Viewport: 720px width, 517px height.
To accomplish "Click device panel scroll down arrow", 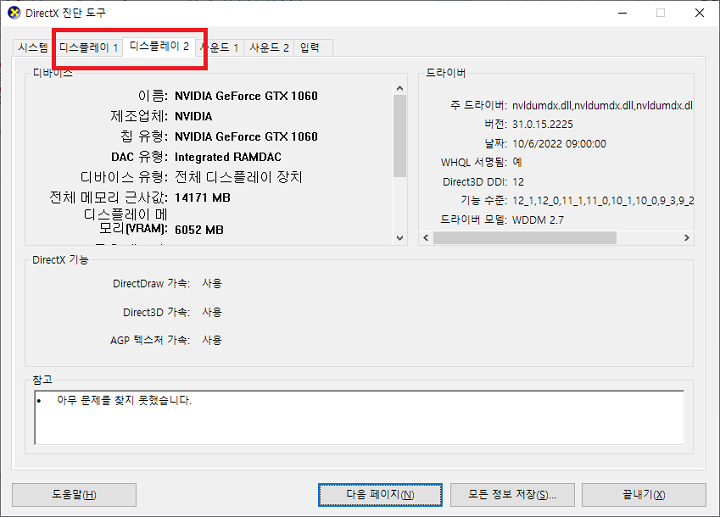I will coord(399,238).
